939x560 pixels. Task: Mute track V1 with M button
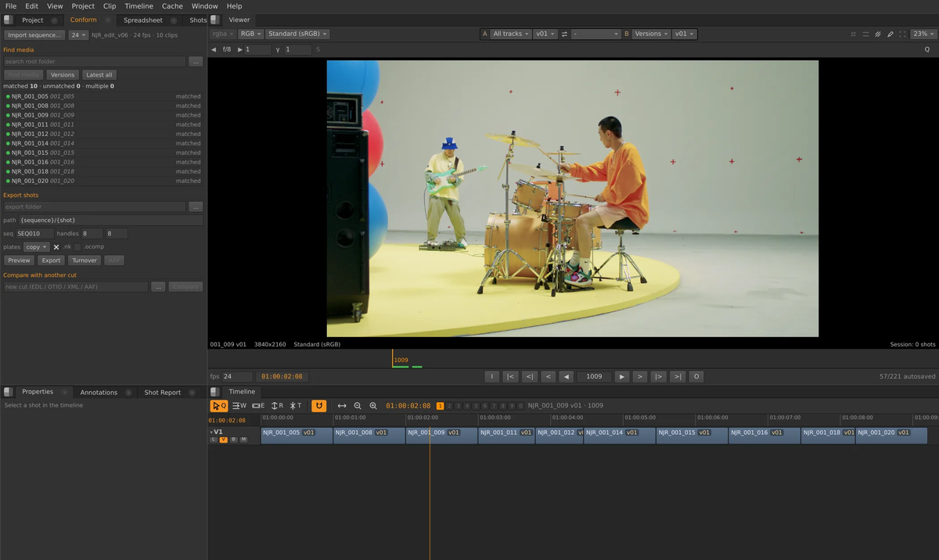point(244,440)
